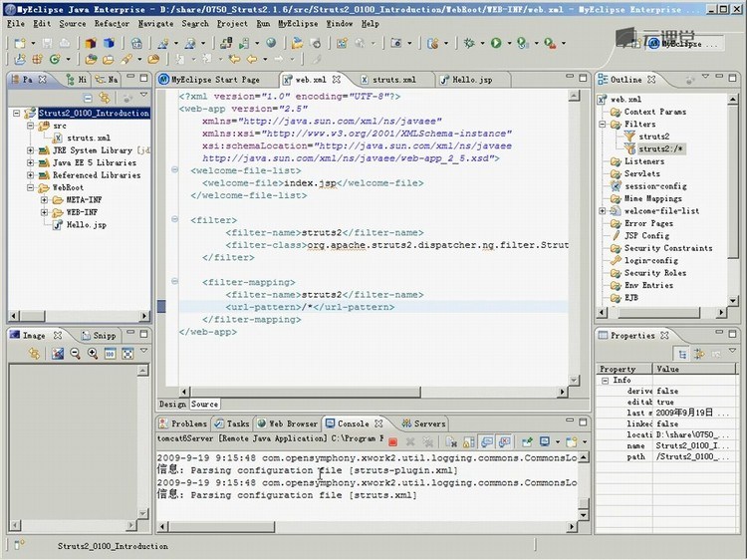Toggle Scroll Lock in the Console toolbar
The width and height of the screenshot is (747, 560).
pos(469,441)
